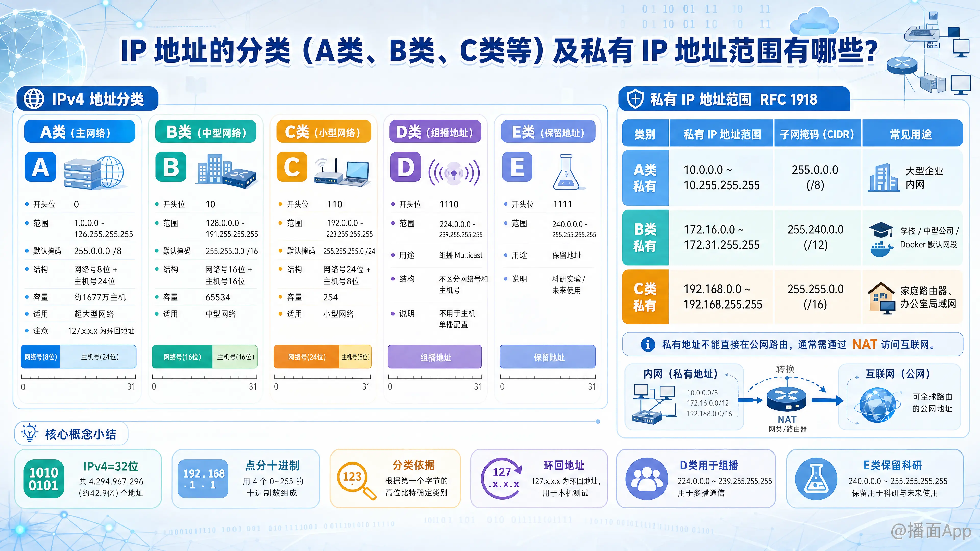980x551 pixels.
Task: Click the orange NAT word in notice
Action: pos(864,345)
